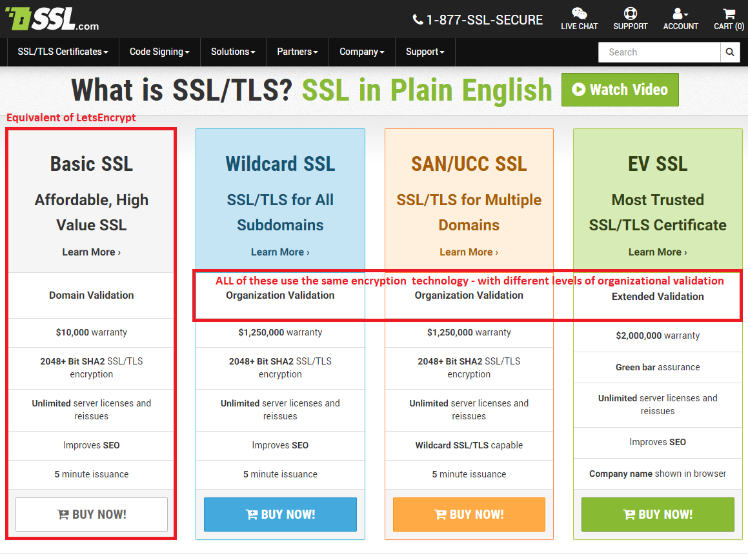The width and height of the screenshot is (748, 560).
Task: Click Wildcard SSL's $1,250,000 warranty text
Action: pyautogui.click(x=280, y=332)
